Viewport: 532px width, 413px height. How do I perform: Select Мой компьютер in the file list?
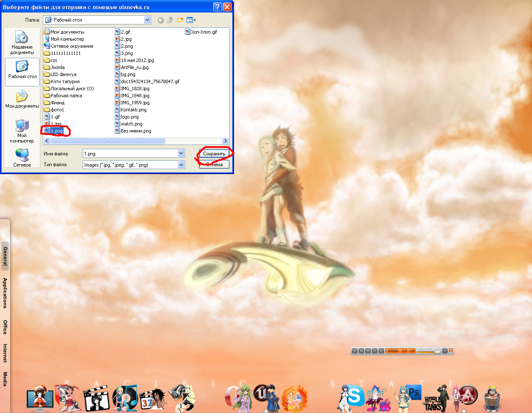64,39
